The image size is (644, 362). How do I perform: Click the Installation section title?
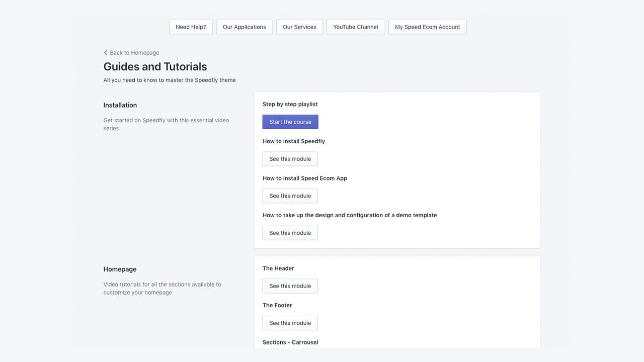point(120,105)
